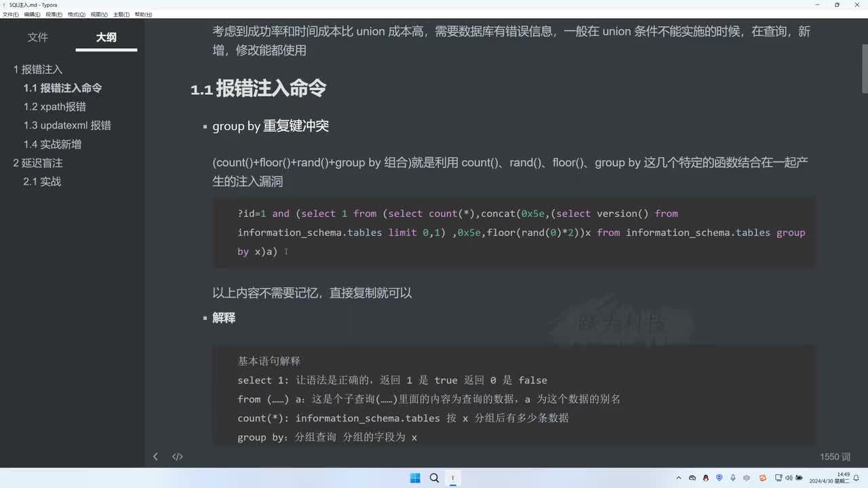
Task: Open the 段落(P) menu
Action: (54, 14)
